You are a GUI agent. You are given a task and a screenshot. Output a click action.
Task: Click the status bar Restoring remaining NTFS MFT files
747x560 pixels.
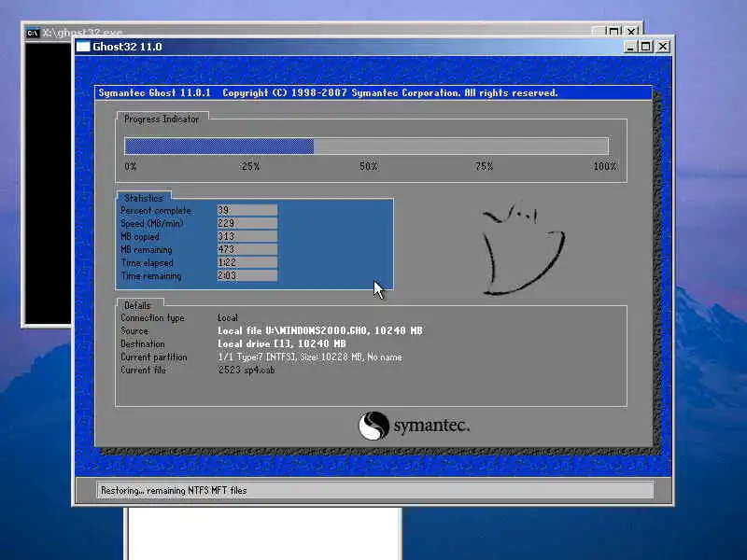tap(375, 490)
